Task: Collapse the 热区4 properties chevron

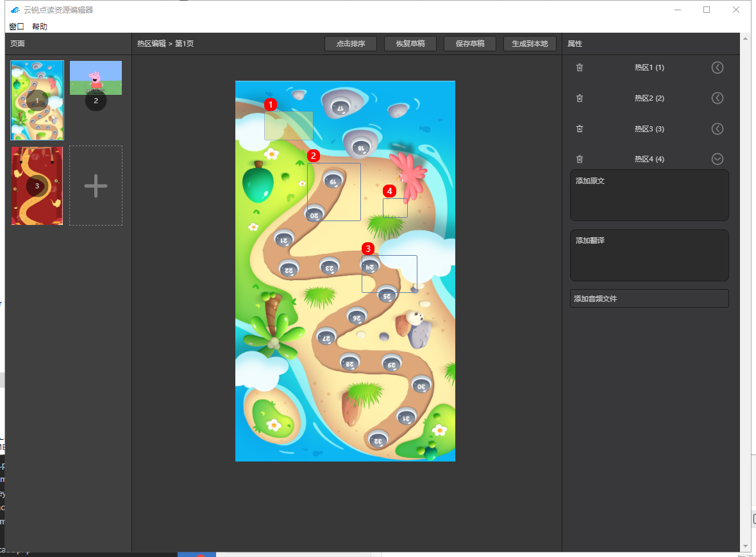Action: pyautogui.click(x=717, y=159)
